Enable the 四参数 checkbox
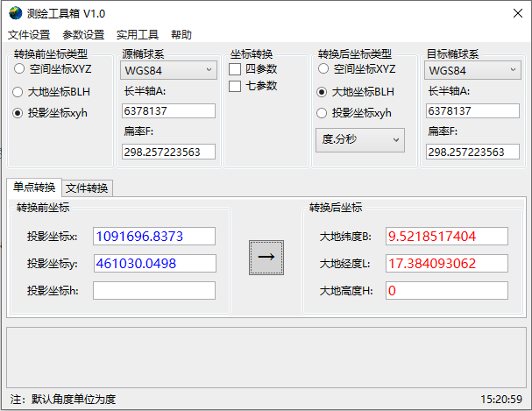Screen dimensions: 532x411 [x=235, y=69]
